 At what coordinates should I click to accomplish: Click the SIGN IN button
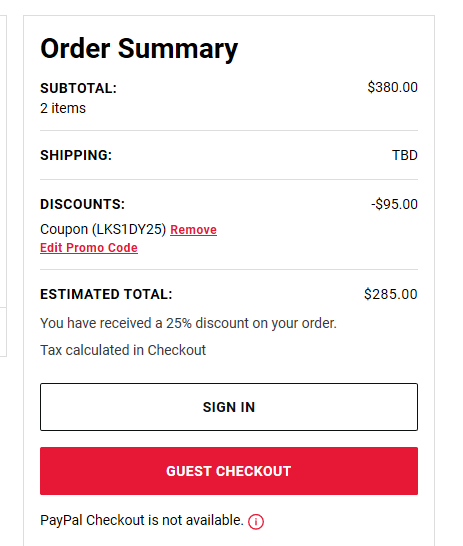pyautogui.click(x=229, y=407)
